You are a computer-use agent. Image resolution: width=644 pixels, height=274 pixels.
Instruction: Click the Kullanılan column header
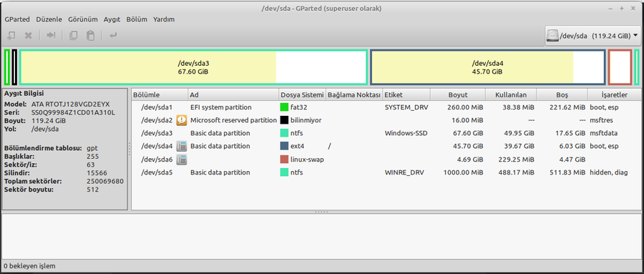pos(510,95)
